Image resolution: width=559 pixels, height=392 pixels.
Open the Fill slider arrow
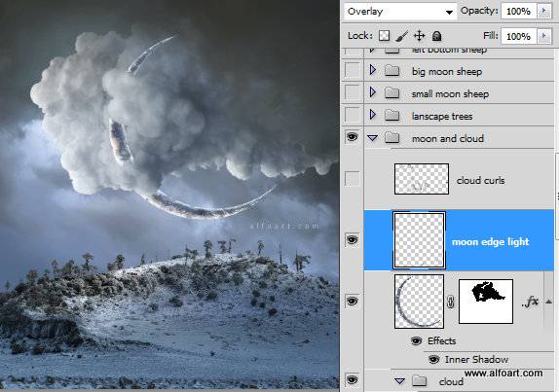[x=544, y=36]
